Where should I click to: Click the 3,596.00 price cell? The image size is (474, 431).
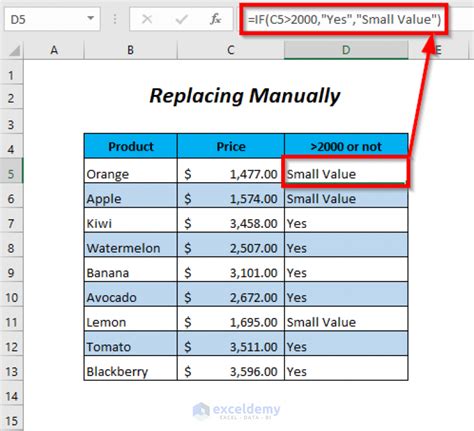click(231, 368)
